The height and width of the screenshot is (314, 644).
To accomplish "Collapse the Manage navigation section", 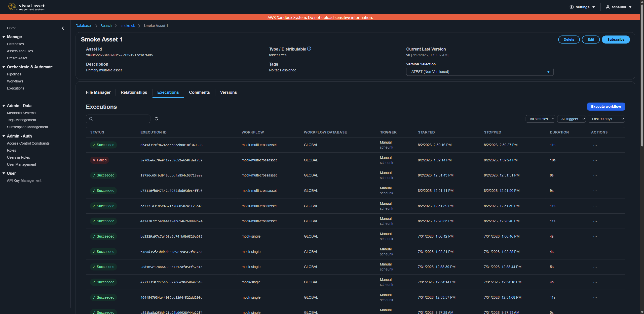I will pyautogui.click(x=4, y=37).
